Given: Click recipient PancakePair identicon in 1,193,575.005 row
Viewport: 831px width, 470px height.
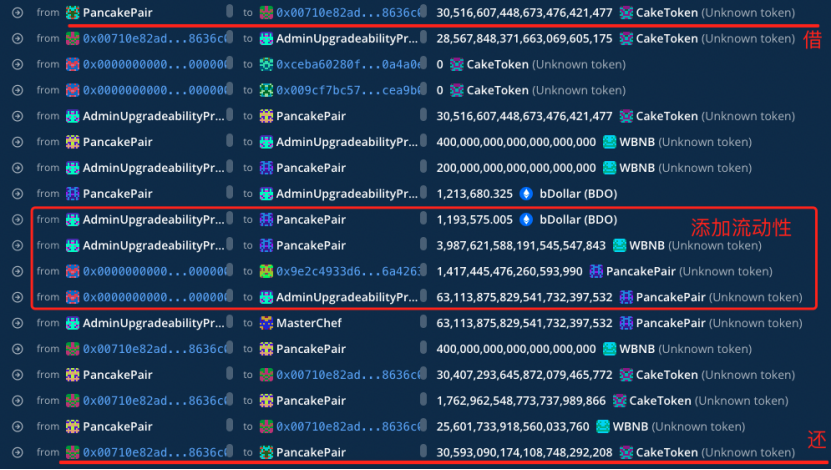Looking at the screenshot, I should (x=266, y=220).
